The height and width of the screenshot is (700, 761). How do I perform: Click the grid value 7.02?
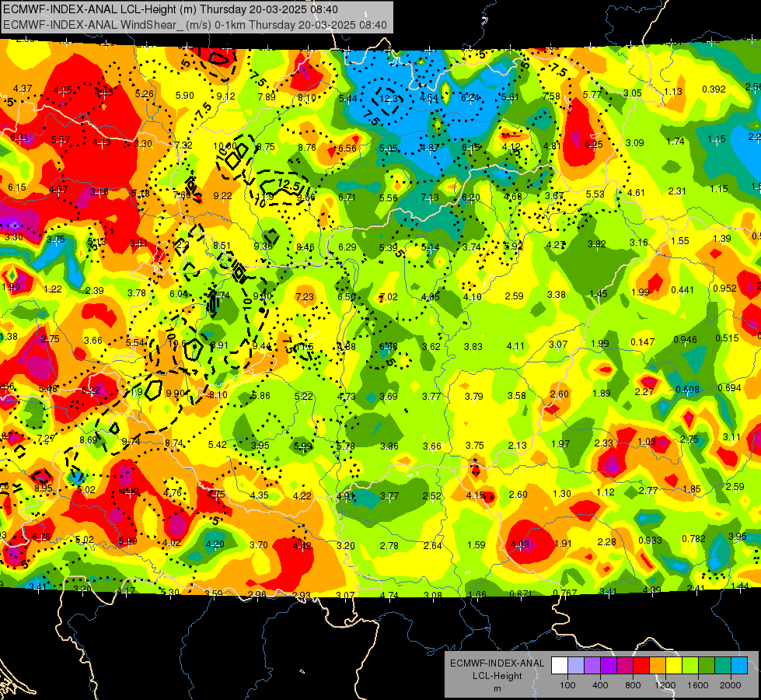click(388, 296)
